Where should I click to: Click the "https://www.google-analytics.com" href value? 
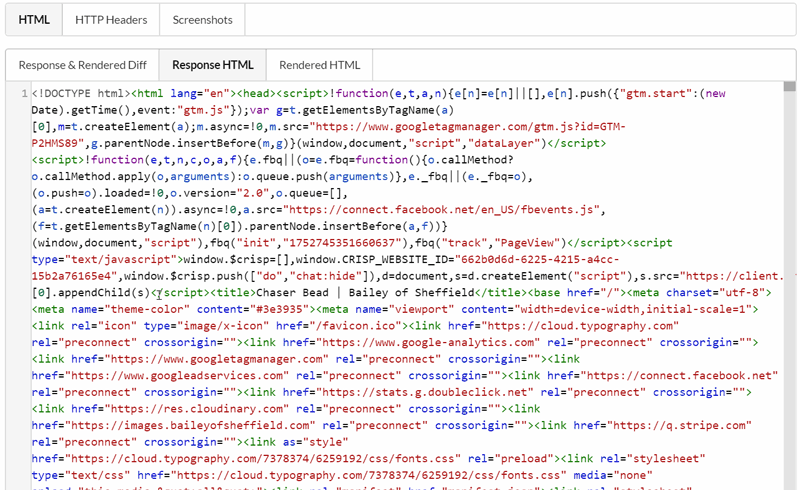[428, 342]
